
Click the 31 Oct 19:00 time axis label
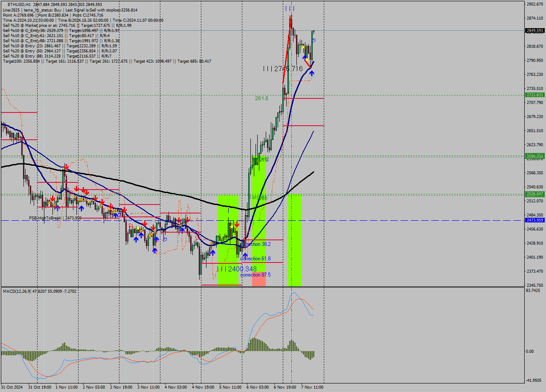point(40,387)
